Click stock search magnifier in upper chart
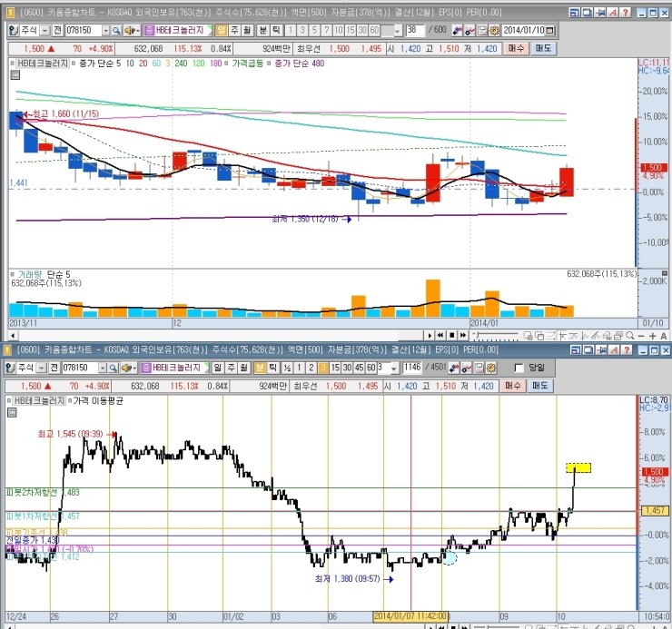672x629 pixels. (x=116, y=31)
